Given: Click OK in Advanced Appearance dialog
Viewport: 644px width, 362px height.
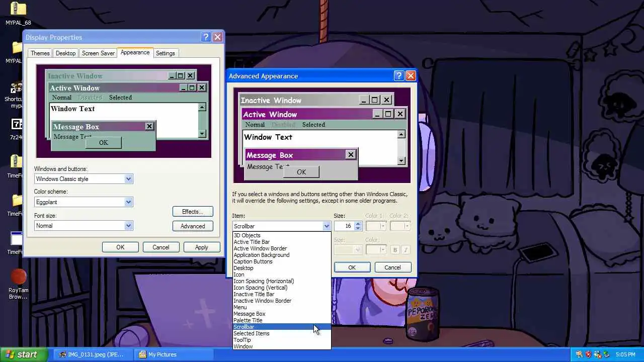Looking at the screenshot, I should pyautogui.click(x=352, y=267).
